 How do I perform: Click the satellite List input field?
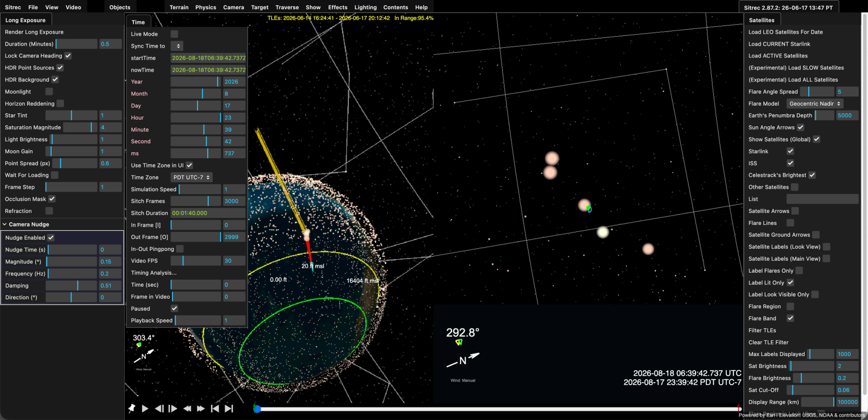click(x=822, y=199)
